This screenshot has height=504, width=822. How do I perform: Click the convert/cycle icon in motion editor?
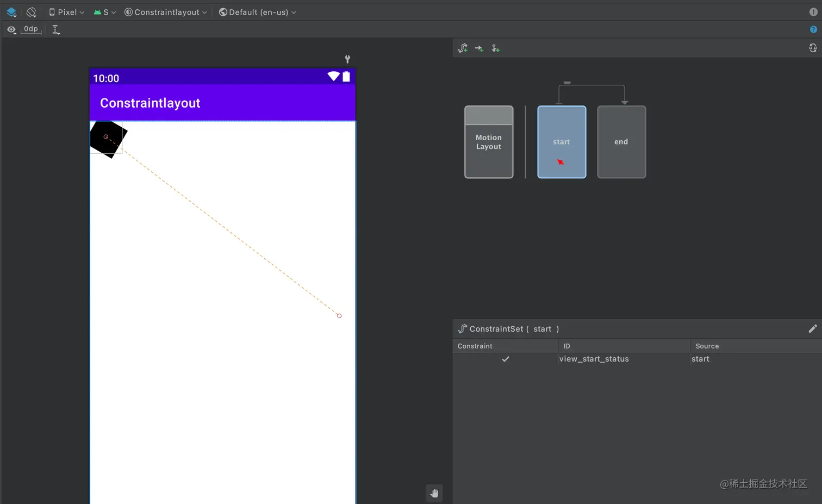coord(813,48)
